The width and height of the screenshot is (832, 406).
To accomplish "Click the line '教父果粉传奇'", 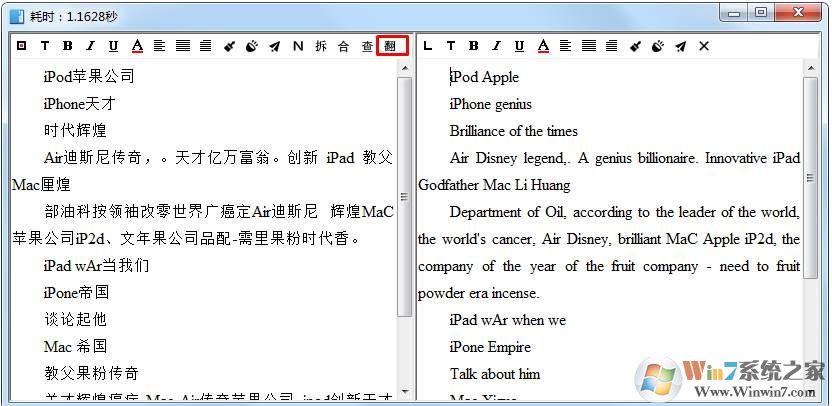I will 91,373.
